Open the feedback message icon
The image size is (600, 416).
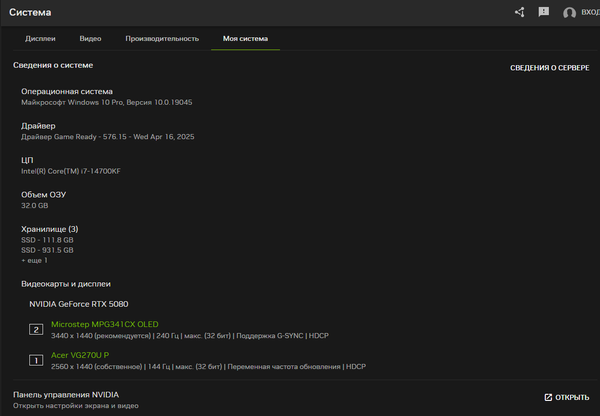(544, 12)
